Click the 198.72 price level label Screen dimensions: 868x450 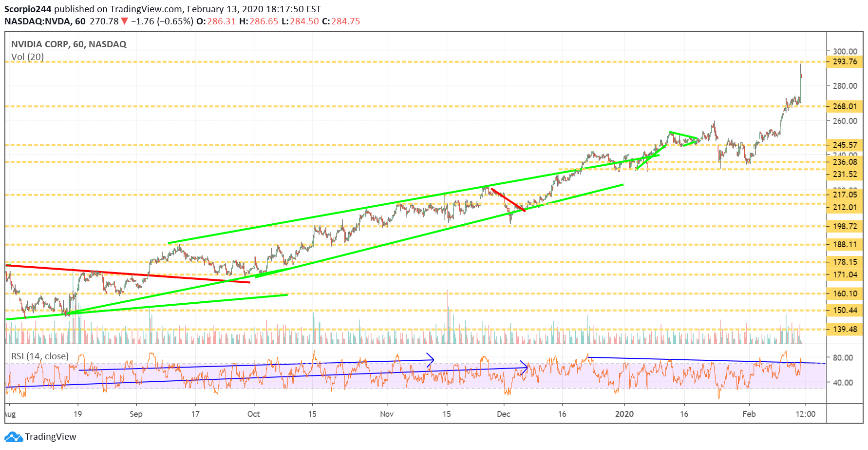(845, 226)
